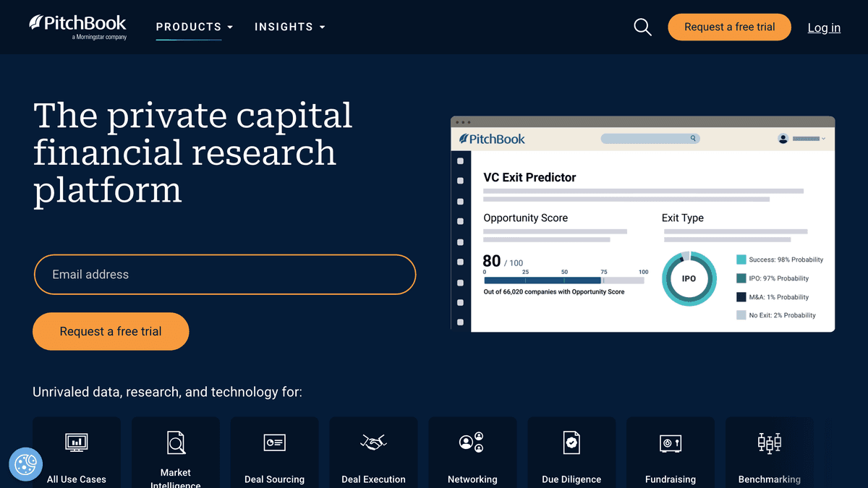Screen dimensions: 868x488
Task: Select the Deal Sourcing icon
Action: 275,442
